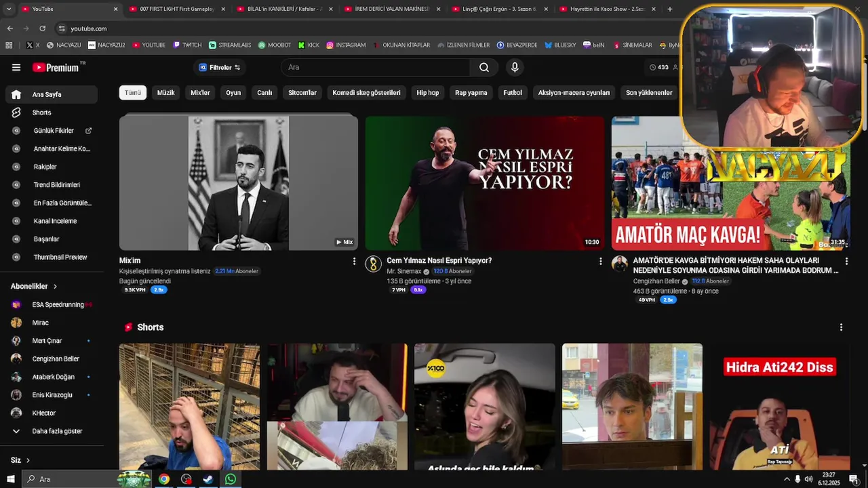Screen dimensions: 868x488
Task: Open Trend Bildirimleri sidebar entry
Action: 52,184
